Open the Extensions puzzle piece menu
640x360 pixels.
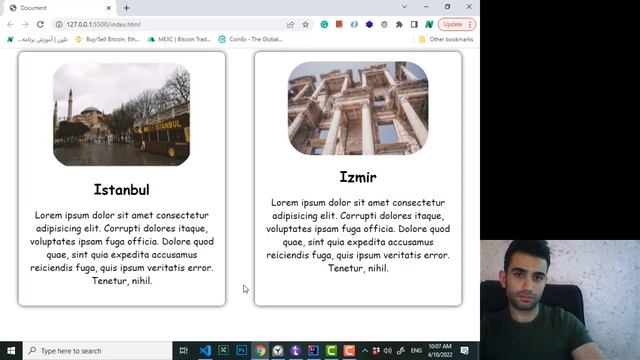pos(399,24)
